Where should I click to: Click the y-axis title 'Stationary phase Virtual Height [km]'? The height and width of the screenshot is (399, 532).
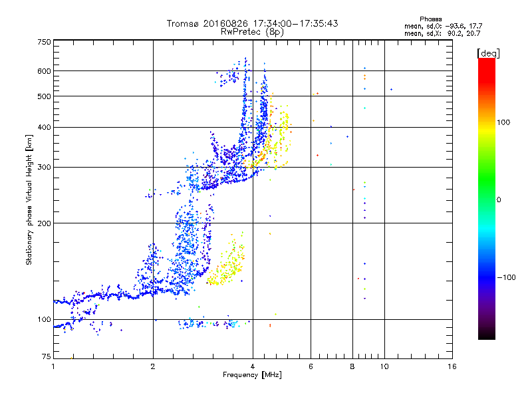[29, 200]
